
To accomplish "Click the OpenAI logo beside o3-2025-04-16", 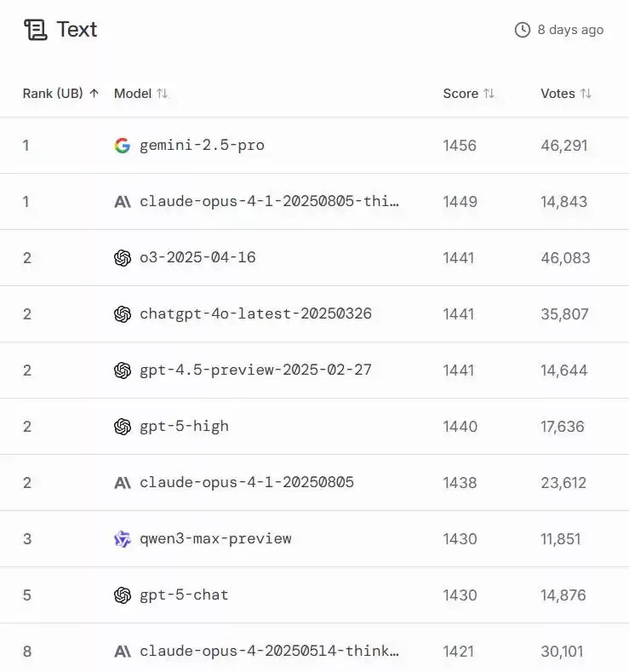I will [123, 258].
